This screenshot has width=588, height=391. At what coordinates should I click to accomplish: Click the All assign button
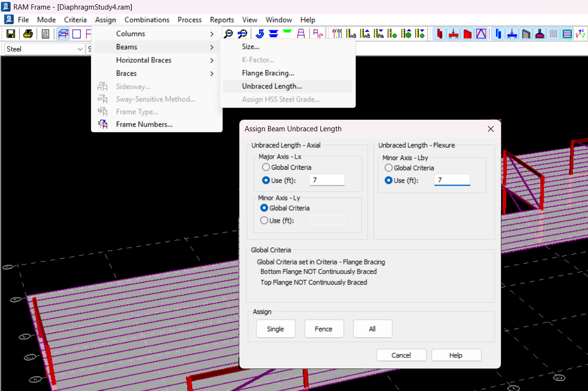click(373, 329)
